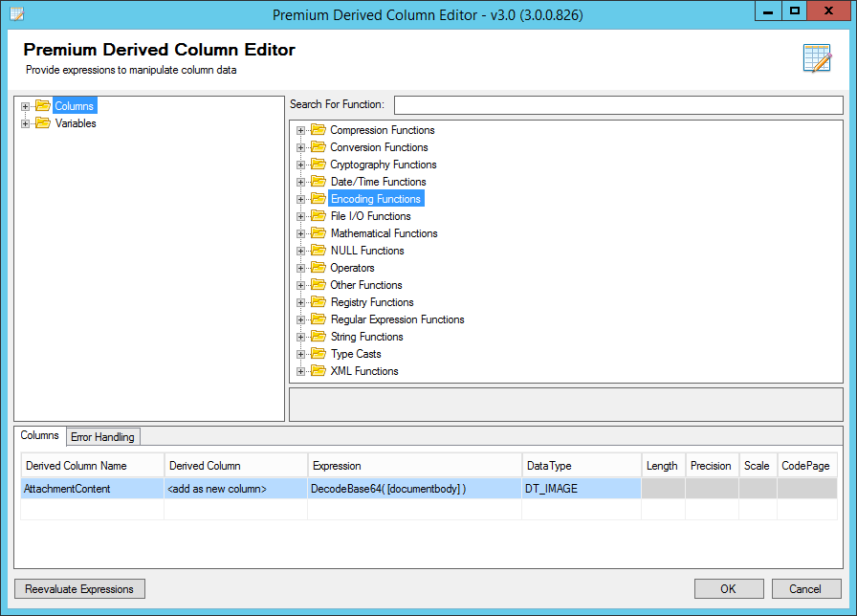Image resolution: width=857 pixels, height=616 pixels.
Task: Select Type Casts label
Action: 356,354
